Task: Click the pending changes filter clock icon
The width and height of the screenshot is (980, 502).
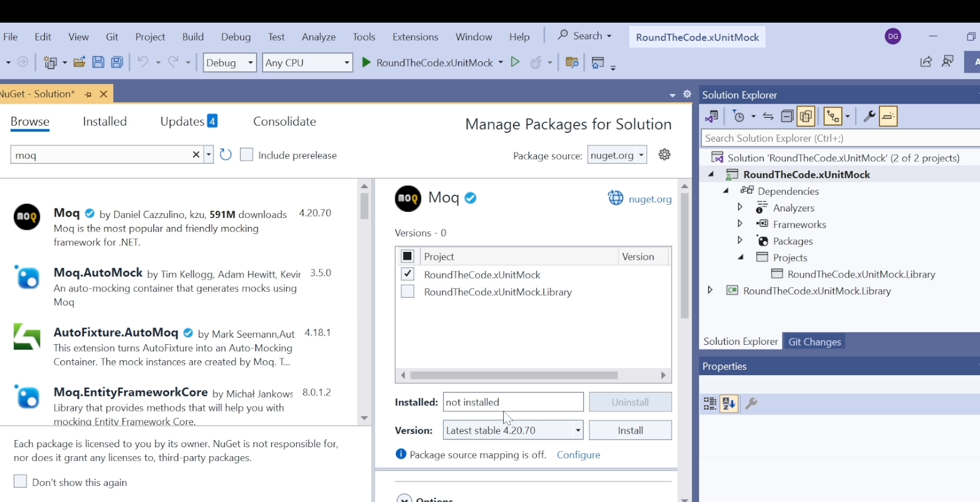Action: coord(739,117)
